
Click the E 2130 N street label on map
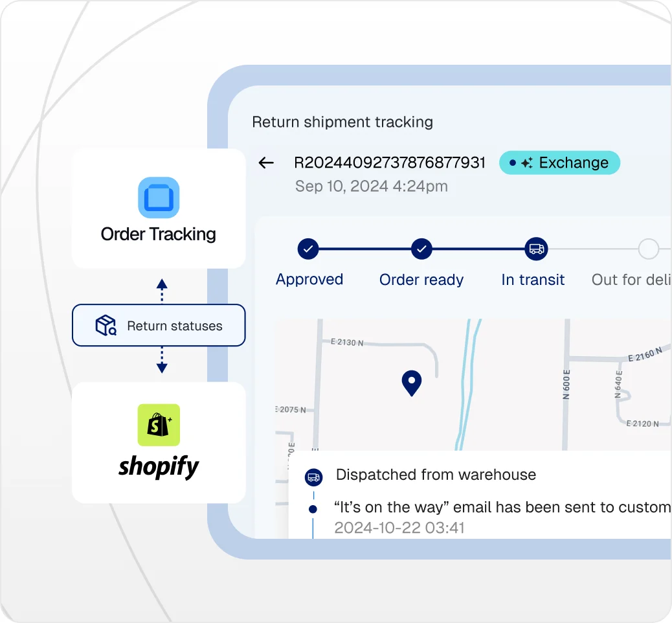[347, 342]
